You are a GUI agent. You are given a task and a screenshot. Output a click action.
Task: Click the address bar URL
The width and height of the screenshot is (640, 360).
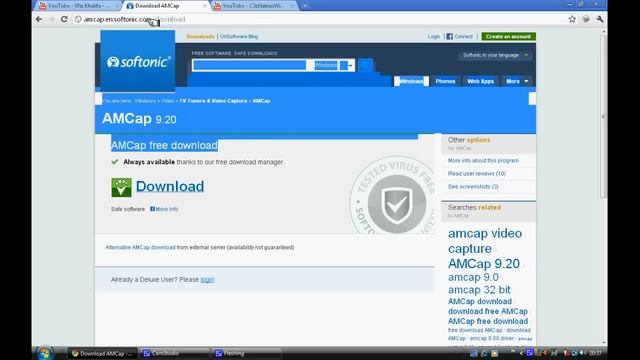134,19
